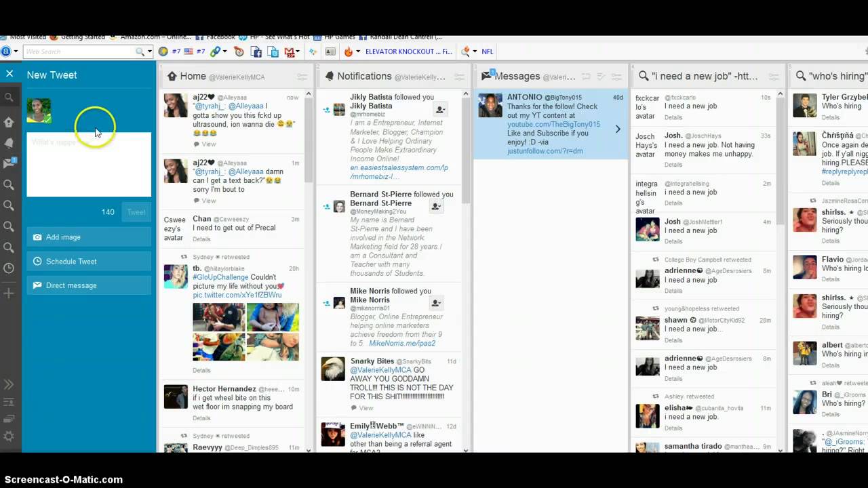Add a column with the plus icon
Image resolution: width=868 pixels, height=488 pixels.
(x=9, y=293)
